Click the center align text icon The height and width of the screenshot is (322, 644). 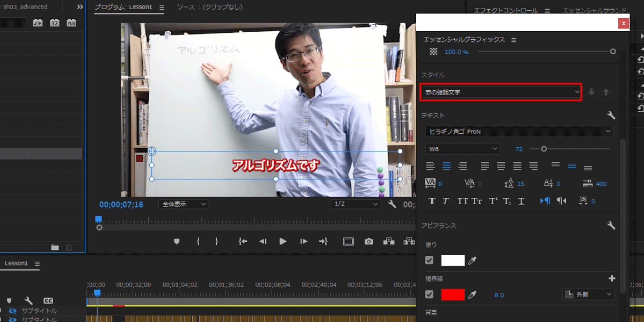click(447, 166)
